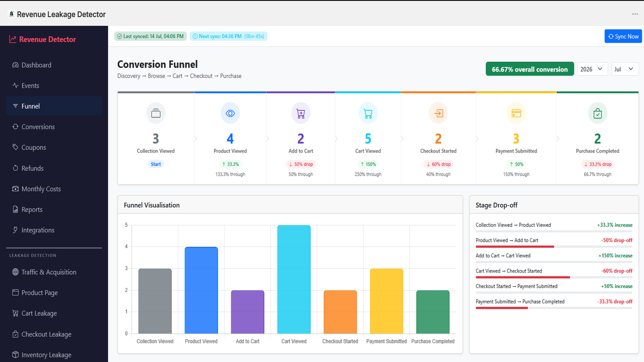Image resolution: width=644 pixels, height=362 pixels.
Task: Expand the Jul month dropdown
Action: 625,69
